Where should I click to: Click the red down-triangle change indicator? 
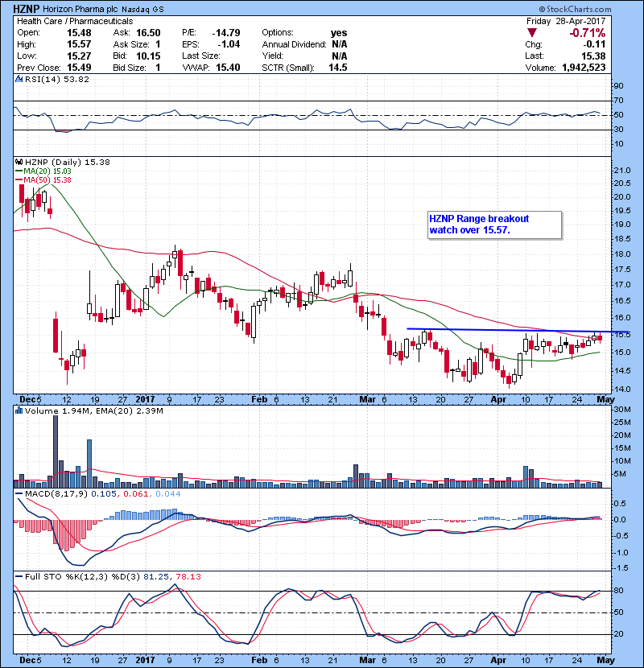(532, 33)
